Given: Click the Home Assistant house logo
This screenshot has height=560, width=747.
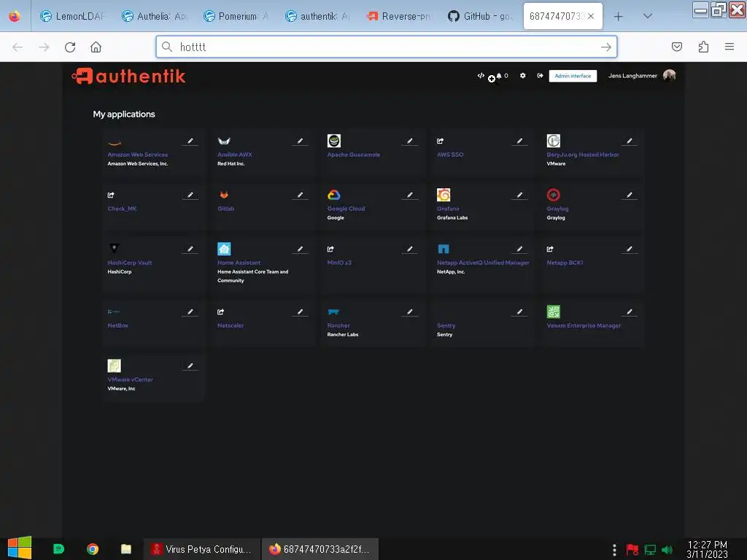Looking at the screenshot, I should 224,249.
